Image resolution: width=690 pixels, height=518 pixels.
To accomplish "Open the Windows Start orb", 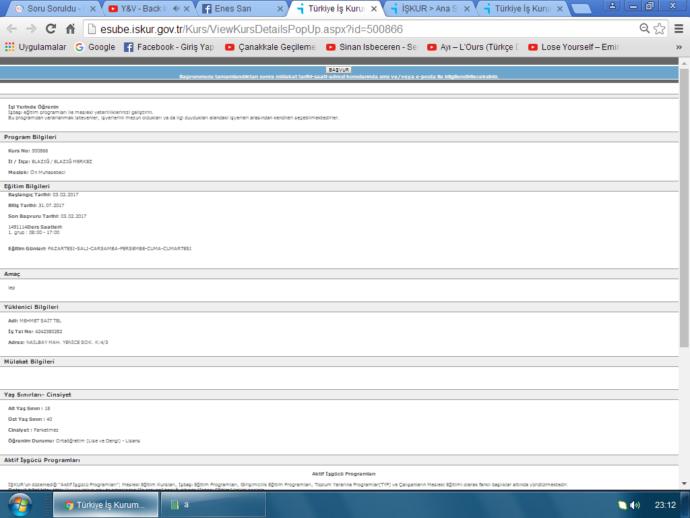I will click(x=20, y=504).
